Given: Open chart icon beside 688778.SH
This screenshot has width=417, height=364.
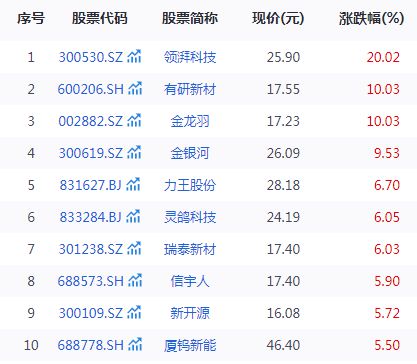Looking at the screenshot, I should pyautogui.click(x=135, y=344).
